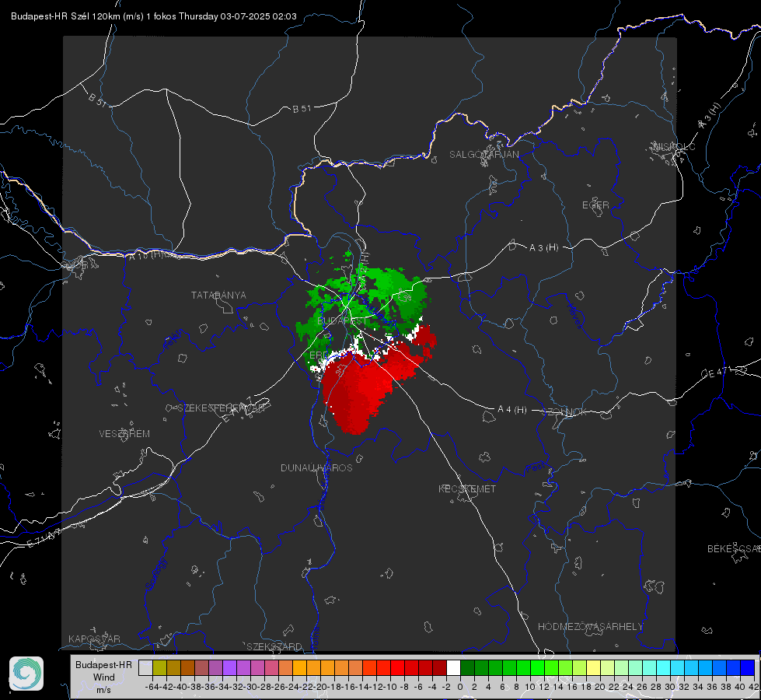
Task: Select the DUNAÚJVÁROS city label
Action: [x=316, y=467]
